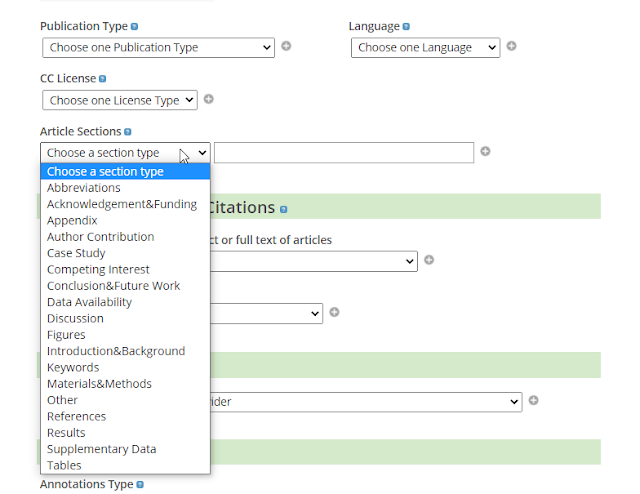
Task: Click the plus icon next to Language
Action: 511,46
